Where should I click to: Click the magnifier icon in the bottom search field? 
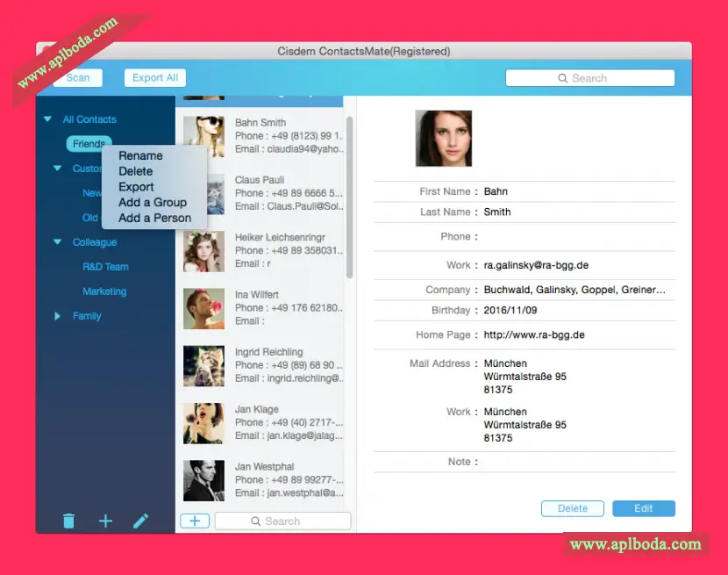click(256, 521)
